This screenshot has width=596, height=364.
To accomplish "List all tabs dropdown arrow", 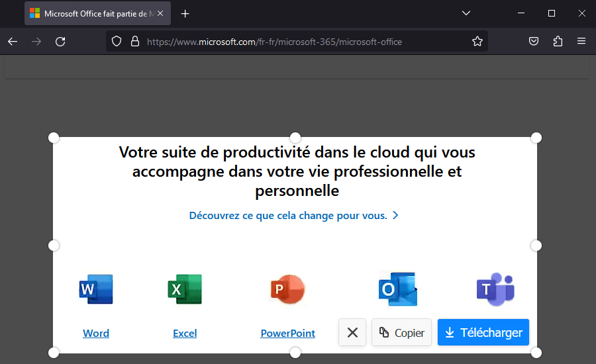I will point(466,13).
